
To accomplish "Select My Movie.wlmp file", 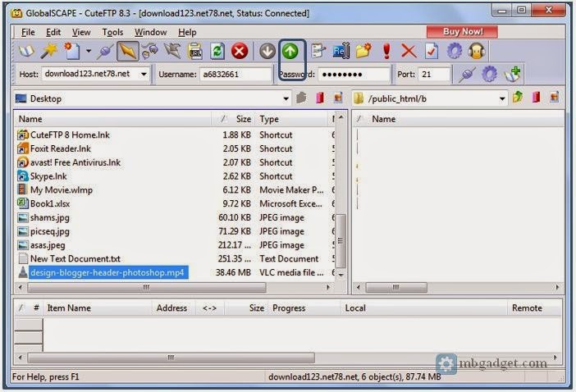I will click(55, 189).
